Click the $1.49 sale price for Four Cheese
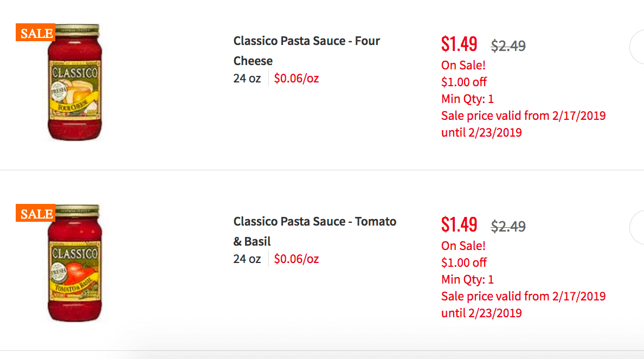The width and height of the screenshot is (644, 359). point(459,44)
